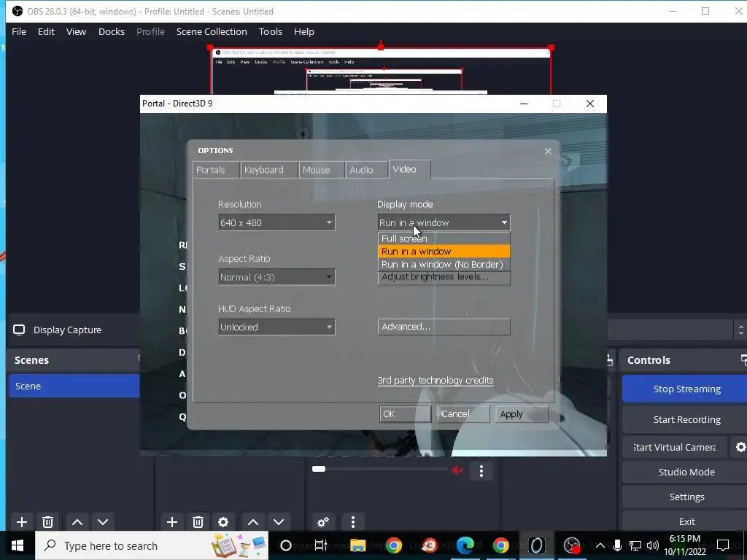This screenshot has width=747, height=560.
Task: Click audio mixer volume slider handle
Action: point(319,469)
